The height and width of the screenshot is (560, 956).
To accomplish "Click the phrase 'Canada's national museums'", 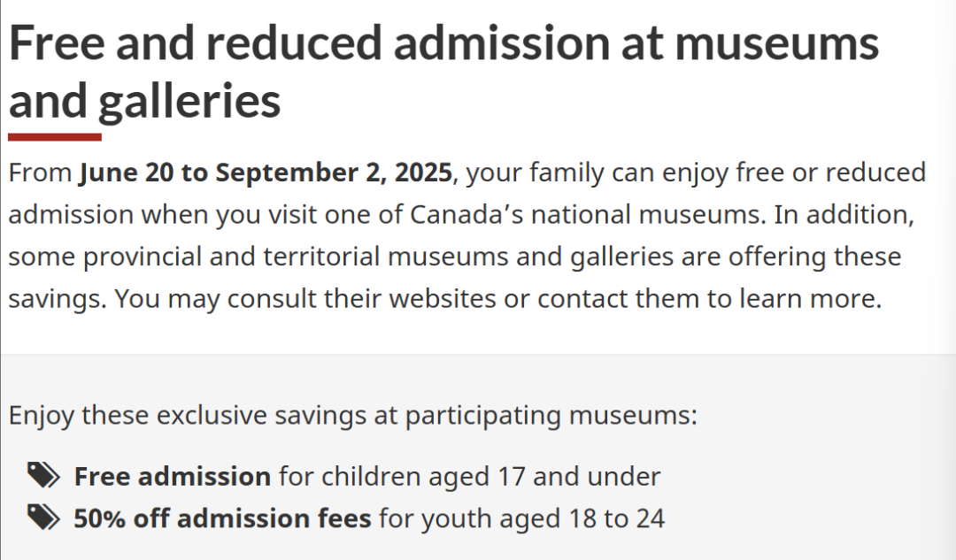I will 587,214.
